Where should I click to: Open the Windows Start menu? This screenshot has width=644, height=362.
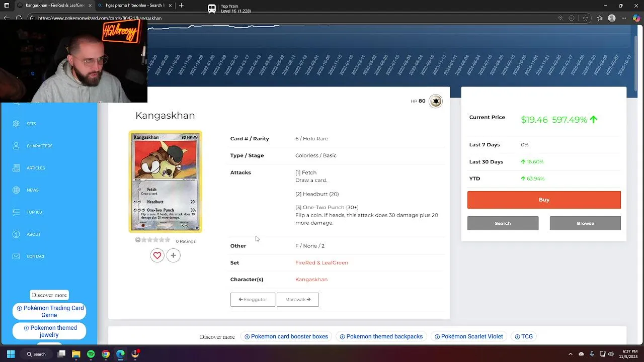[11, 354]
